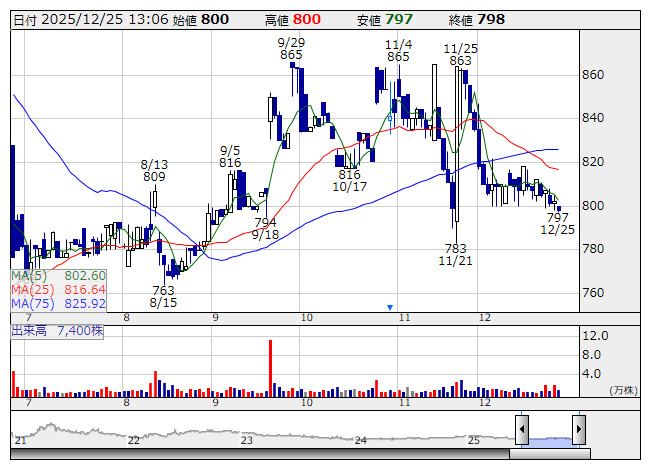Click year 21 in the overview chart
Screen dimensions: 653x470
[x=20, y=440]
